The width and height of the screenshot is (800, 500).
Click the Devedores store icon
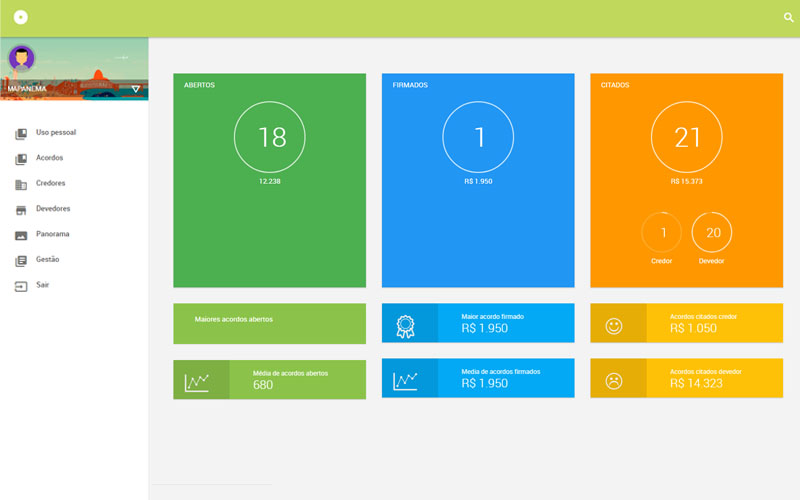coord(21,209)
